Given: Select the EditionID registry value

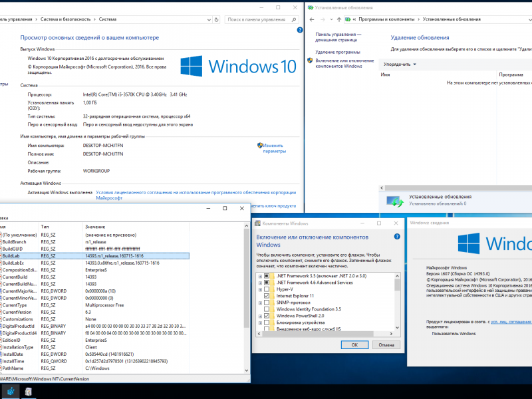Looking at the screenshot, I should pyautogui.click(x=94, y=340).
